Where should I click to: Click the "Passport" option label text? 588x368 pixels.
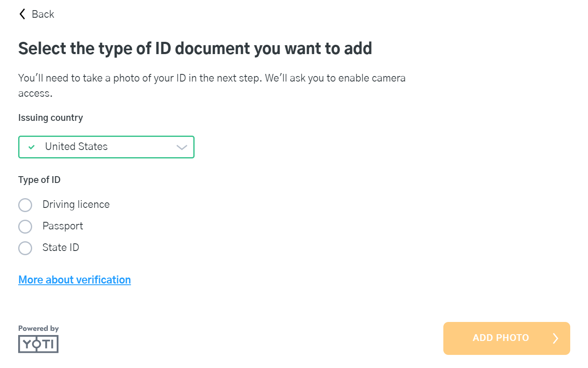click(63, 226)
